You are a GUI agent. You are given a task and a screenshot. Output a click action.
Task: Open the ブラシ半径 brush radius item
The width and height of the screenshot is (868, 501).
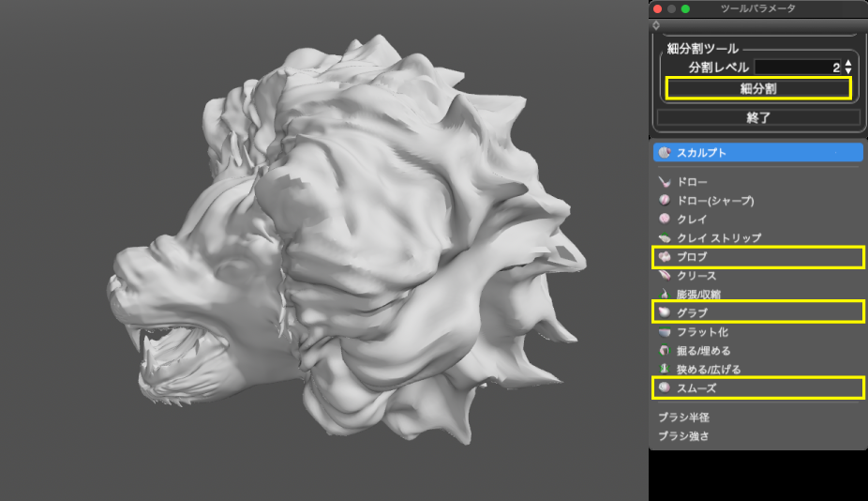point(683,417)
